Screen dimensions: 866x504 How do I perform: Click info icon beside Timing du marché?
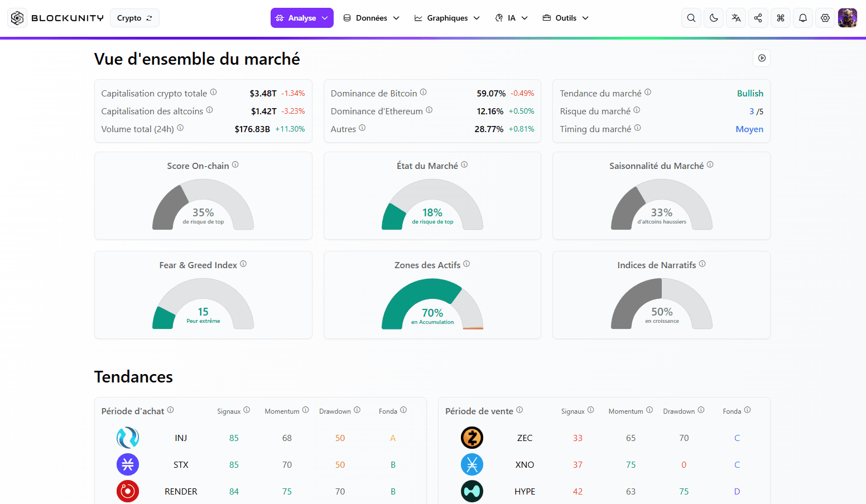pos(637,128)
